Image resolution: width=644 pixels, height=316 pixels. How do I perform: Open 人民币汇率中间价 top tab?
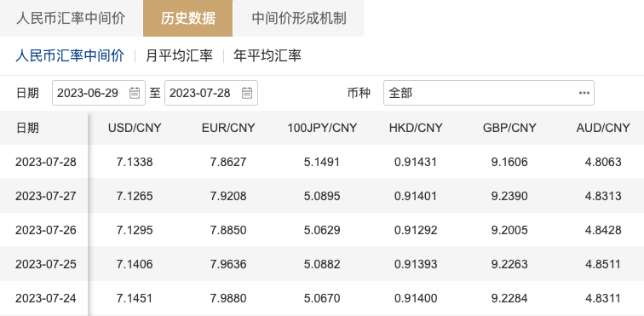[70, 19]
